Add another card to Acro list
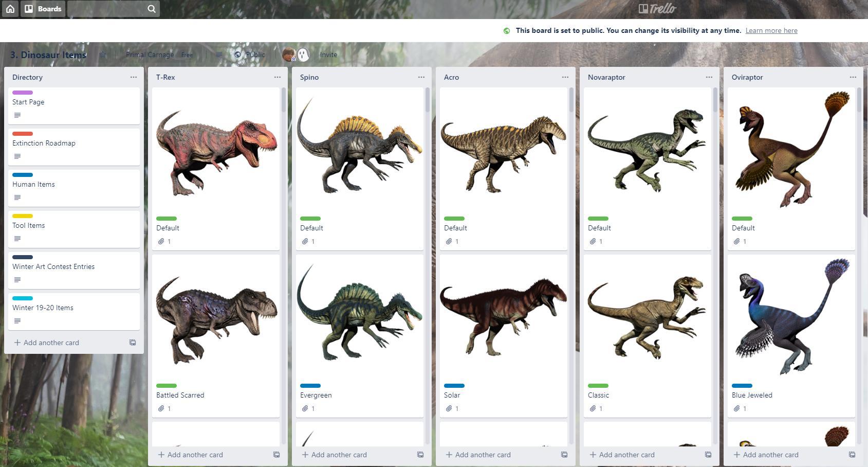This screenshot has width=868, height=467. click(478, 455)
